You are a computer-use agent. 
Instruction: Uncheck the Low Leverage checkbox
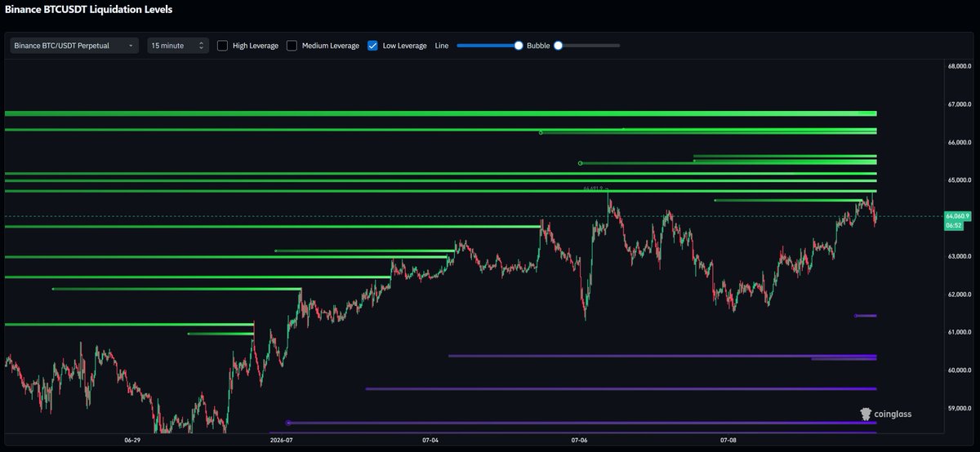point(372,46)
